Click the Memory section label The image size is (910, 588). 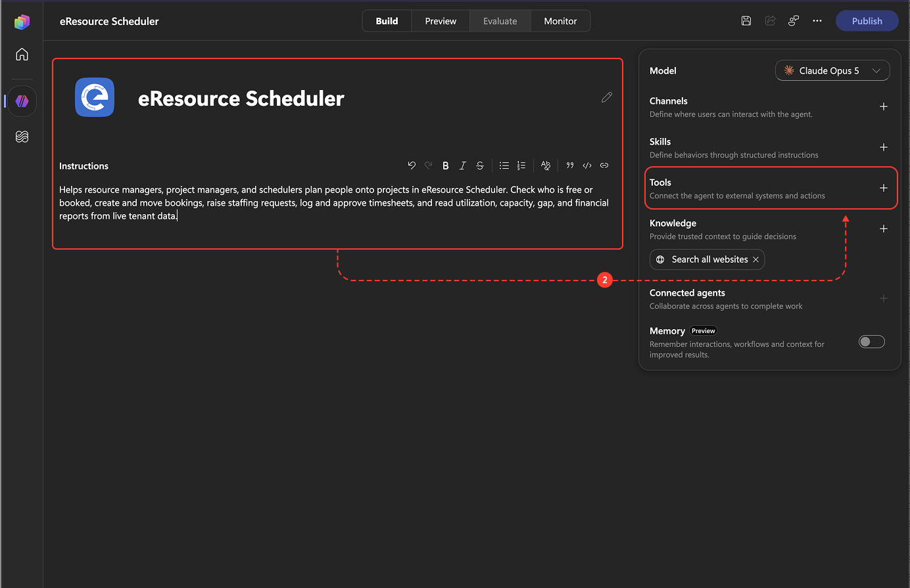[x=667, y=331]
